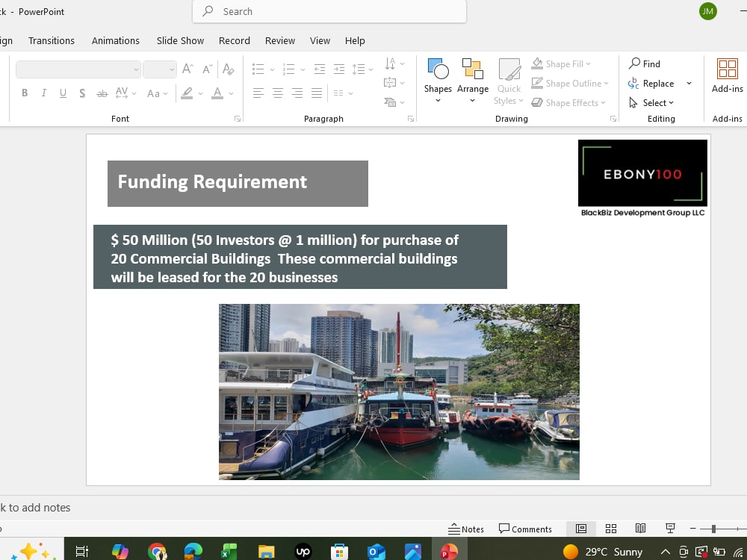Open Shape Outline options
The height and width of the screenshot is (560, 747).
pyautogui.click(x=570, y=84)
